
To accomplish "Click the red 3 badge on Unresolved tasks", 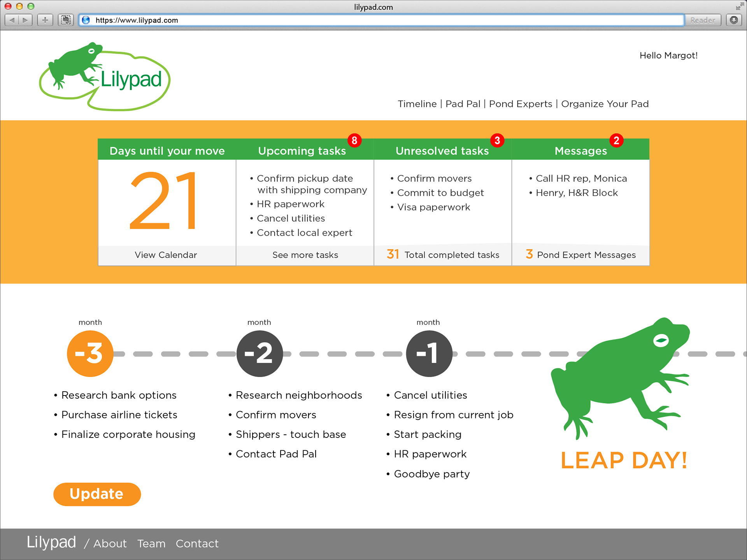I will coord(497,140).
